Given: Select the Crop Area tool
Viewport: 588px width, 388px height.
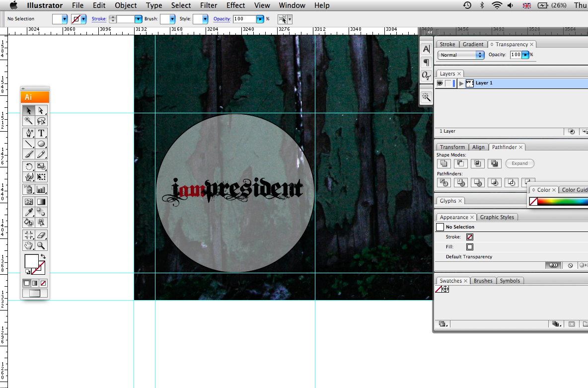Looking at the screenshot, I should 28,235.
